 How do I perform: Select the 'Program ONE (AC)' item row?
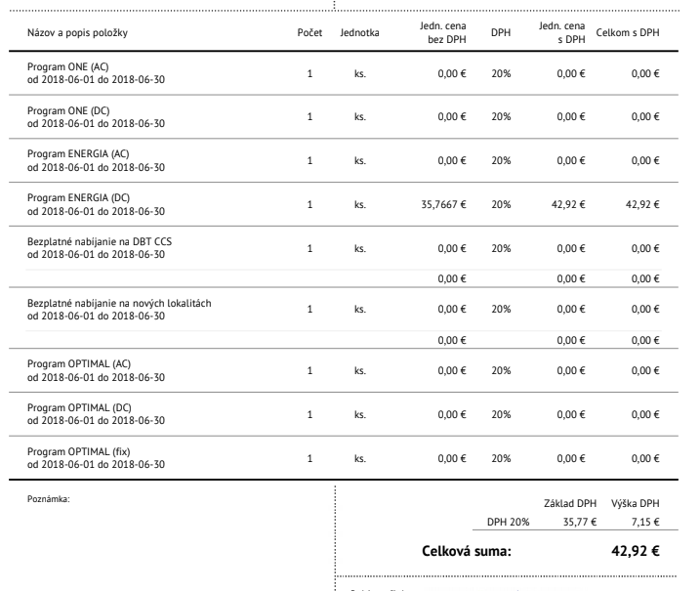[344, 73]
